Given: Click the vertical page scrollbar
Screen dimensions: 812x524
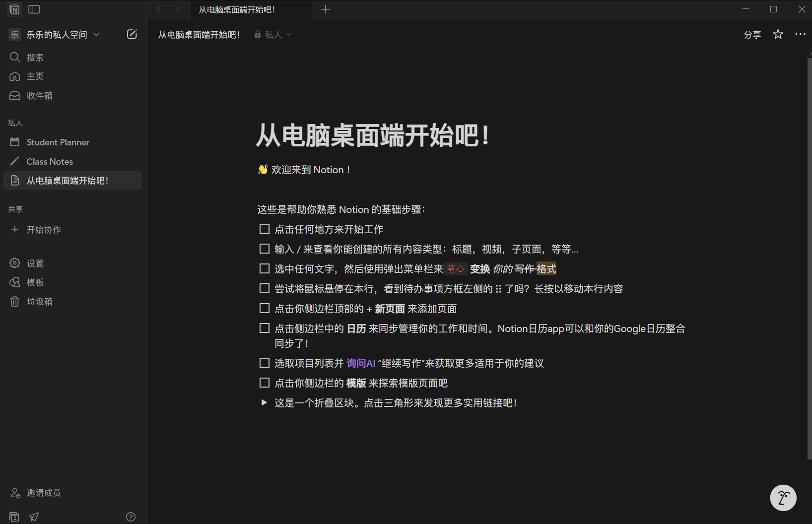Looking at the screenshot, I should coord(809,258).
